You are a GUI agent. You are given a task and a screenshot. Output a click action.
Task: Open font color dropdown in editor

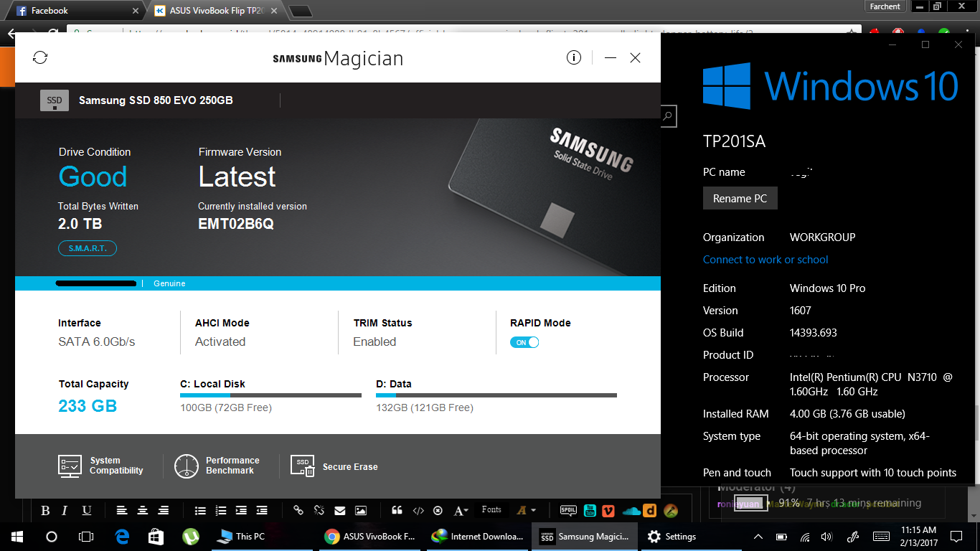tap(527, 511)
